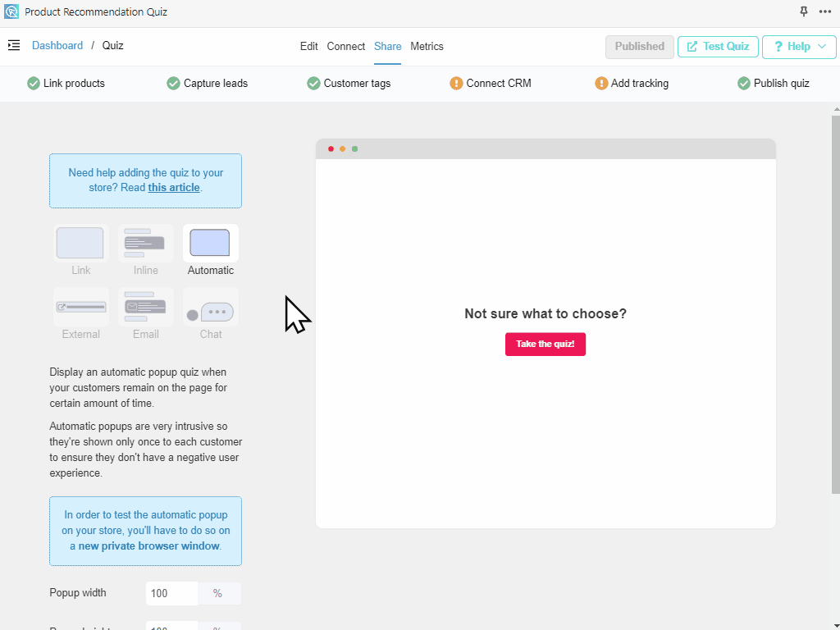Select the Chat share option icon

coord(211,307)
